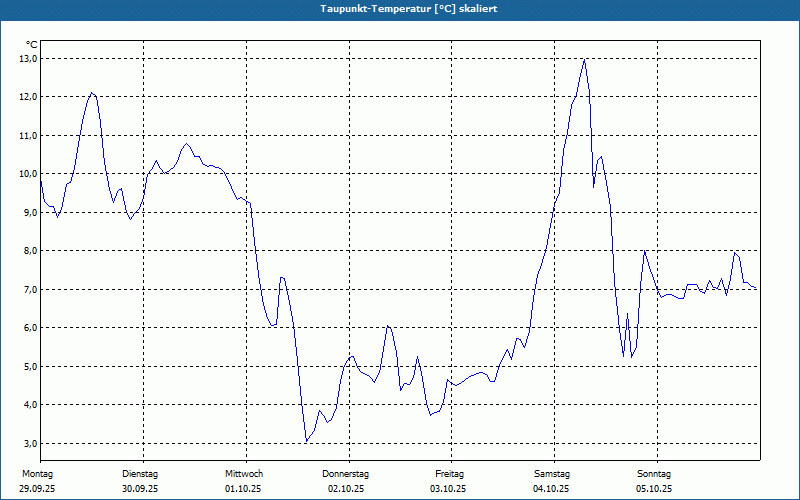The height and width of the screenshot is (500, 800).
Task: Click the 9,0 y-axis value
Action: [x=31, y=212]
